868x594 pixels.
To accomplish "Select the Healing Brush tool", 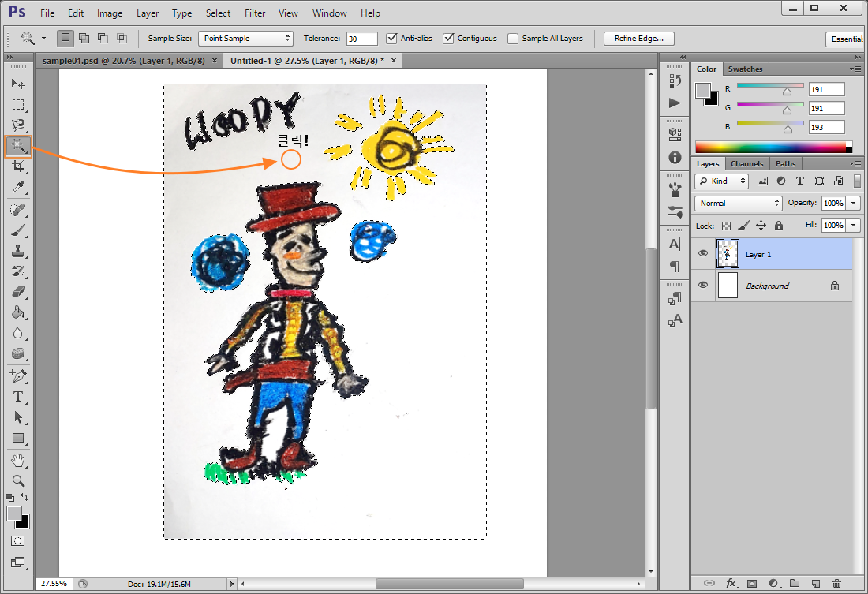I will coord(18,210).
